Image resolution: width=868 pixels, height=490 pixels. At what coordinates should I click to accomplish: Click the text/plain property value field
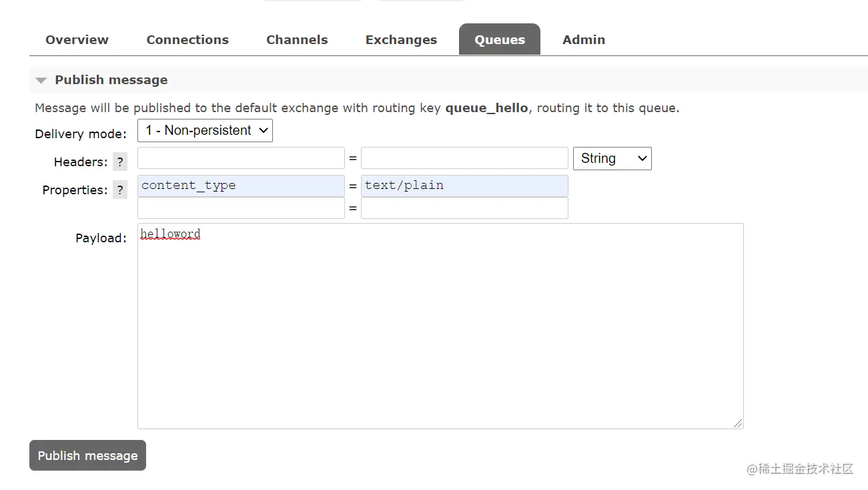(x=464, y=186)
